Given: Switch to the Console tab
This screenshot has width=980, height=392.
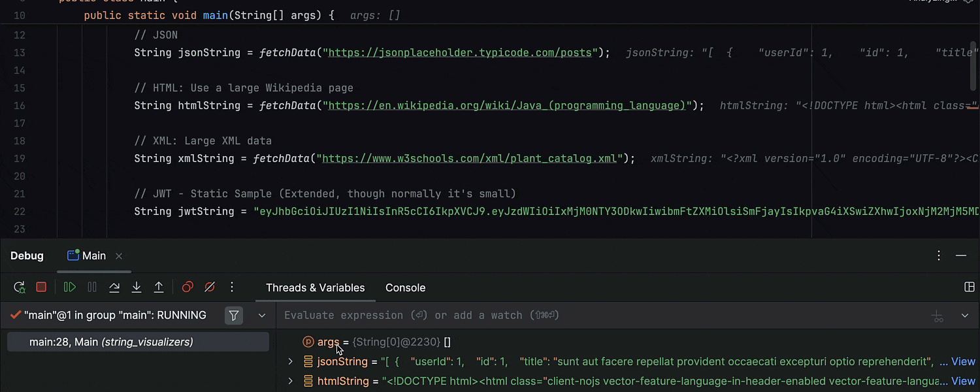Looking at the screenshot, I should click(405, 287).
